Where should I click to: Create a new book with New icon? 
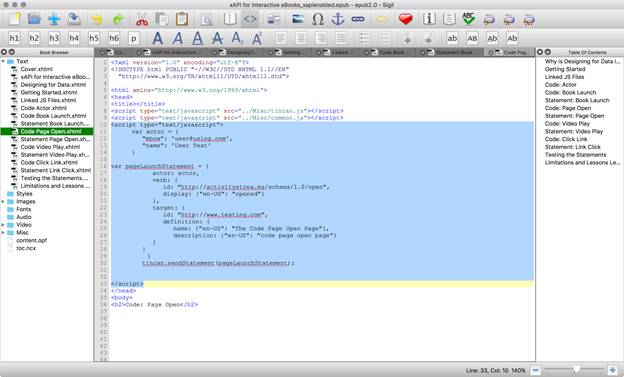(x=14, y=19)
